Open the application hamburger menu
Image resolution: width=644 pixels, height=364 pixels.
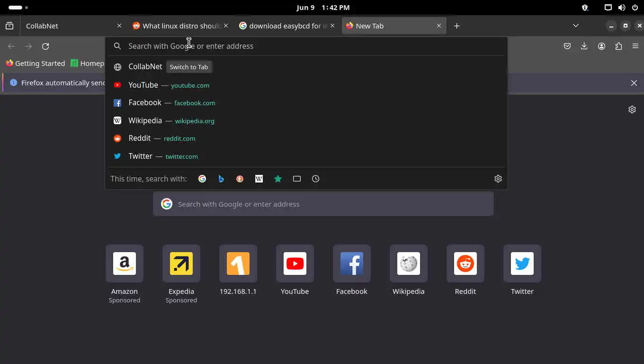[x=635, y=46]
